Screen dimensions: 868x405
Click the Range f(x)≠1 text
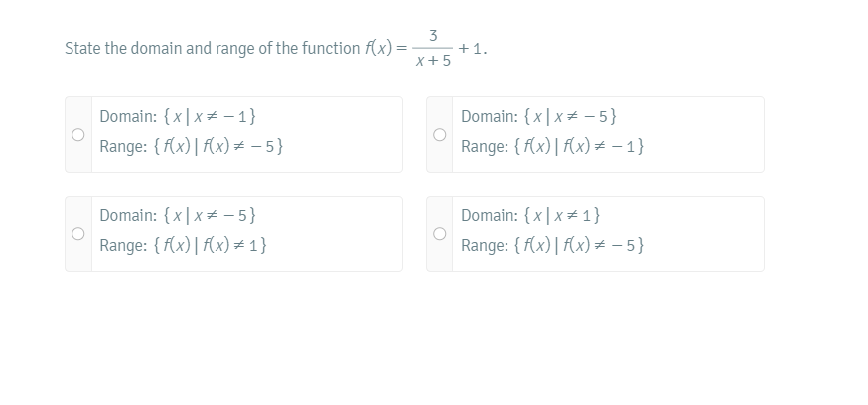click(183, 245)
